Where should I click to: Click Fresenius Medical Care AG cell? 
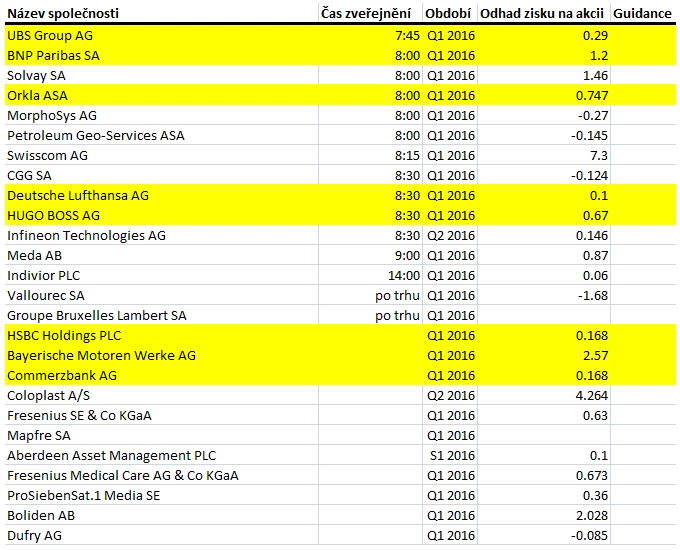coord(123,475)
